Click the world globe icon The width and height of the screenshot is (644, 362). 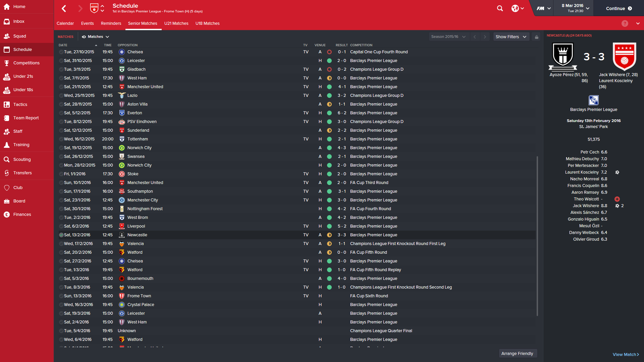point(515,8)
